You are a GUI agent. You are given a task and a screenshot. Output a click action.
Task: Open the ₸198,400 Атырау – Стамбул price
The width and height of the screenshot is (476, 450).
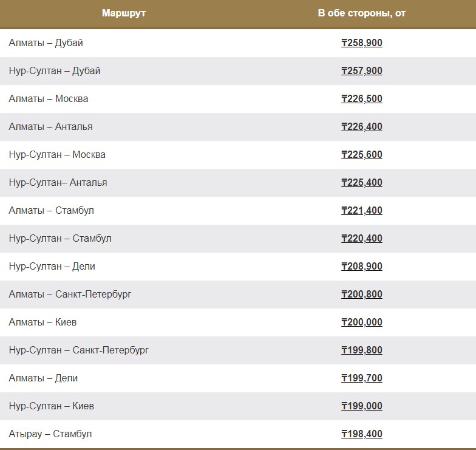tap(362, 434)
